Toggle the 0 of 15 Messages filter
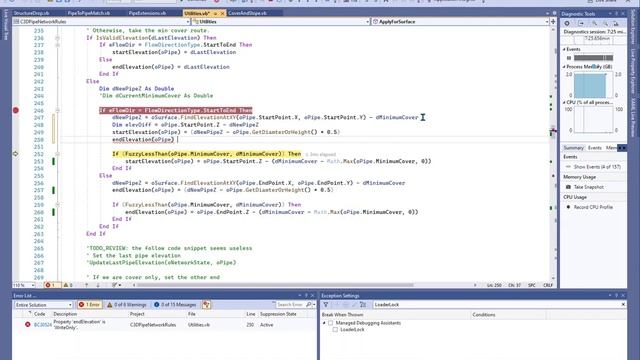 coord(176,304)
